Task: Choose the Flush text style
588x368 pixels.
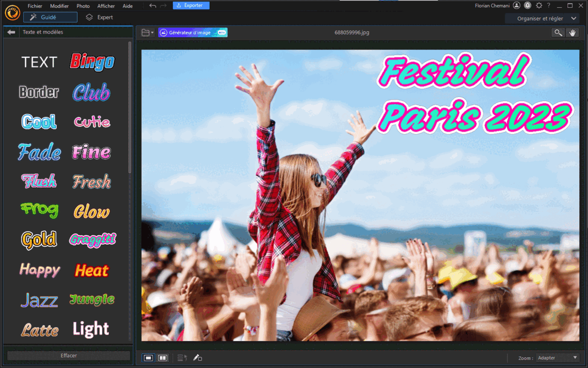Action: [x=39, y=181]
